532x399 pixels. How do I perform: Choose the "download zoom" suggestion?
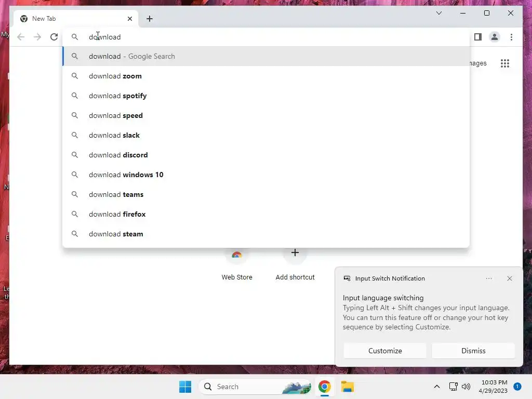pyautogui.click(x=267, y=76)
